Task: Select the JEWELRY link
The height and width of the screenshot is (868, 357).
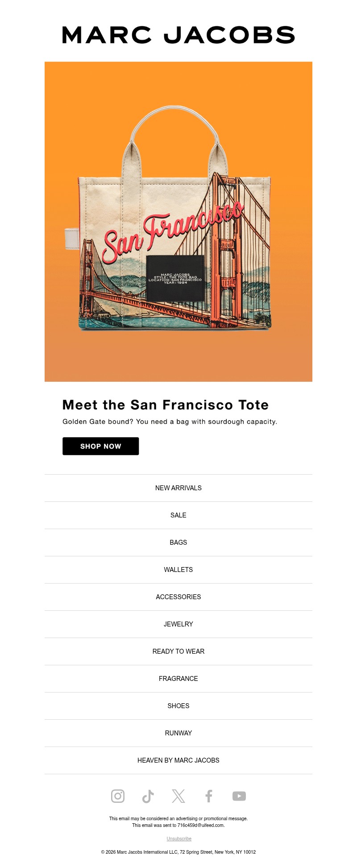Action: 178,624
